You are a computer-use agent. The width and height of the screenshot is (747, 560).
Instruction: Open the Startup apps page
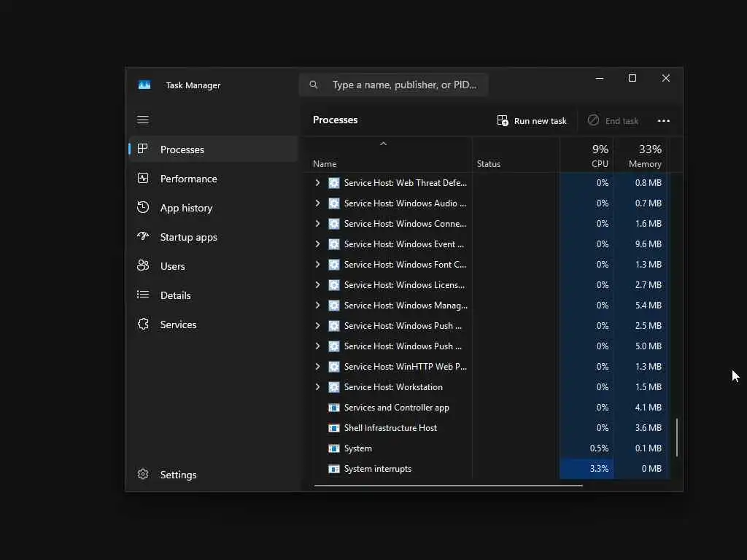tap(214, 237)
